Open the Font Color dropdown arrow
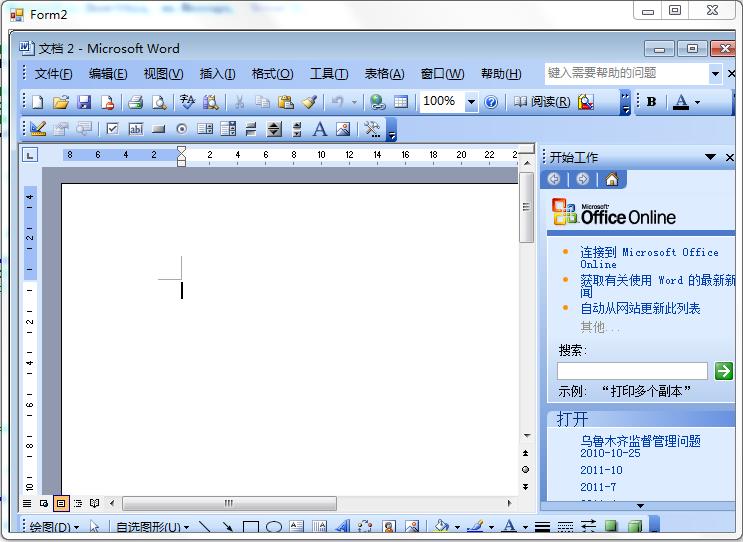The image size is (743, 542). [x=697, y=102]
